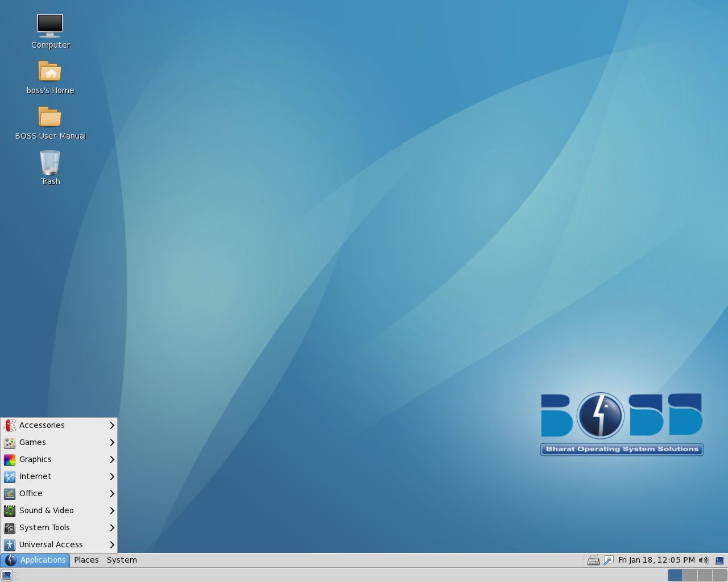Click the Games category icon

[10, 442]
